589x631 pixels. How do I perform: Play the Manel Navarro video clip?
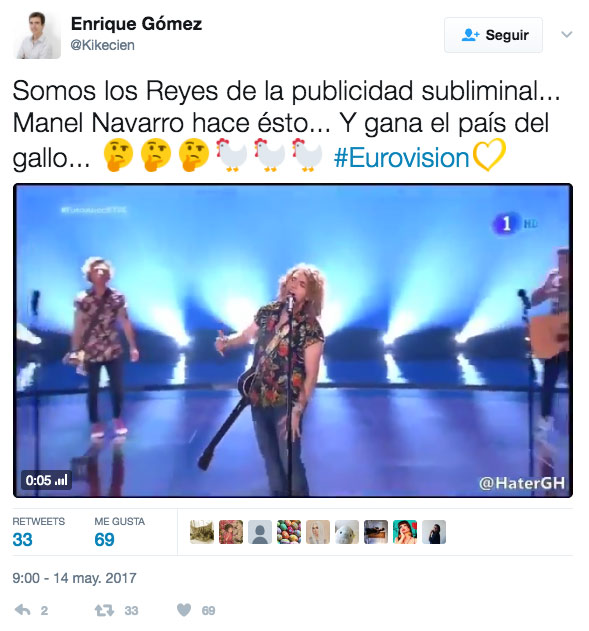coord(293,340)
